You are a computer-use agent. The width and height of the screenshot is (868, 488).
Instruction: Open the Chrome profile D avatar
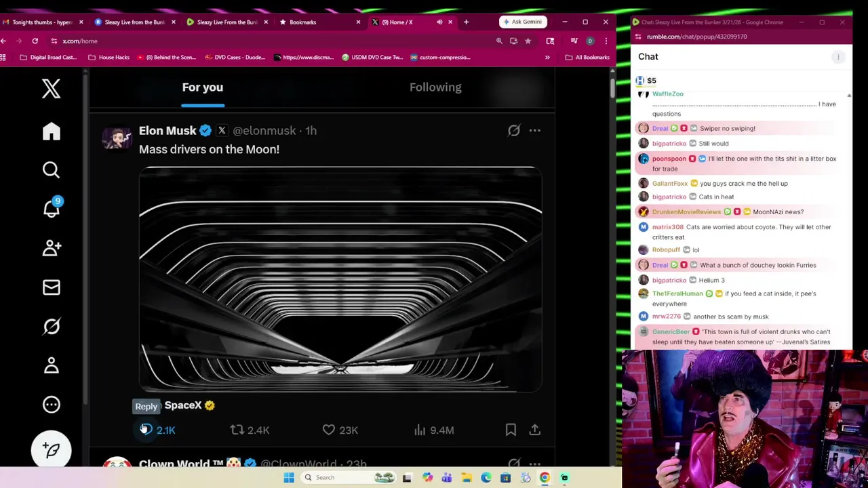590,41
